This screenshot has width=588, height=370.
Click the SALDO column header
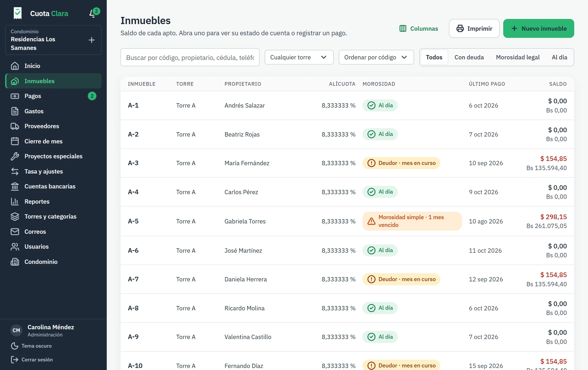pyautogui.click(x=558, y=84)
